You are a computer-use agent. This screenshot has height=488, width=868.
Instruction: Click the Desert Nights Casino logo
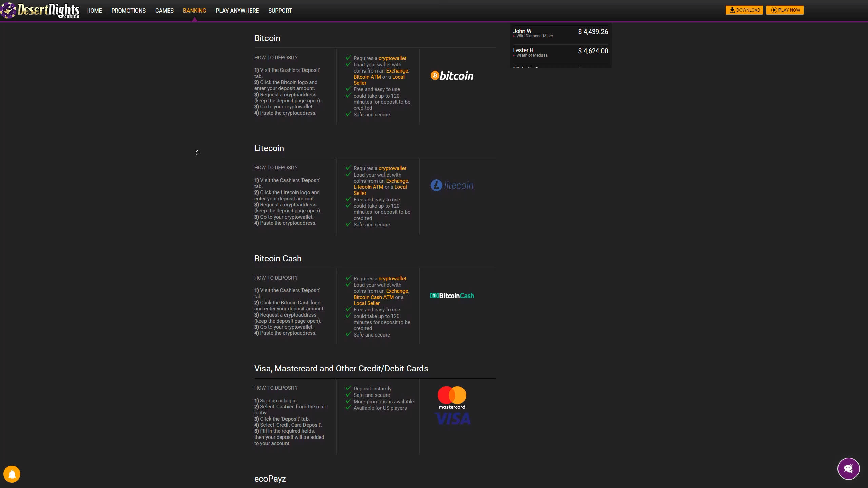(x=41, y=11)
